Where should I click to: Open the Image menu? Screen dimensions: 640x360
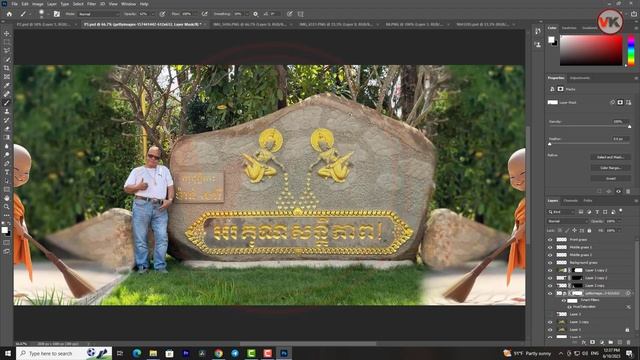tap(38, 4)
